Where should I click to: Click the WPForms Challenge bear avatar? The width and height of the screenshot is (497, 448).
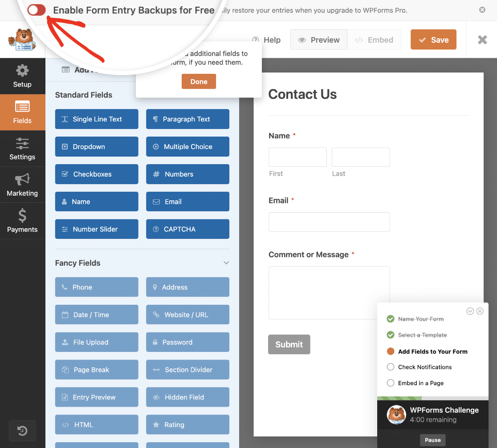click(x=396, y=415)
